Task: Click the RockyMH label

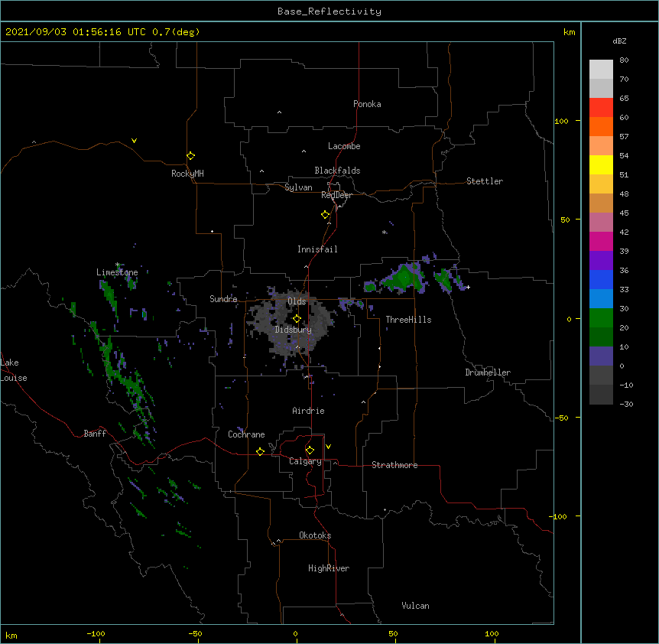Action: tap(187, 174)
